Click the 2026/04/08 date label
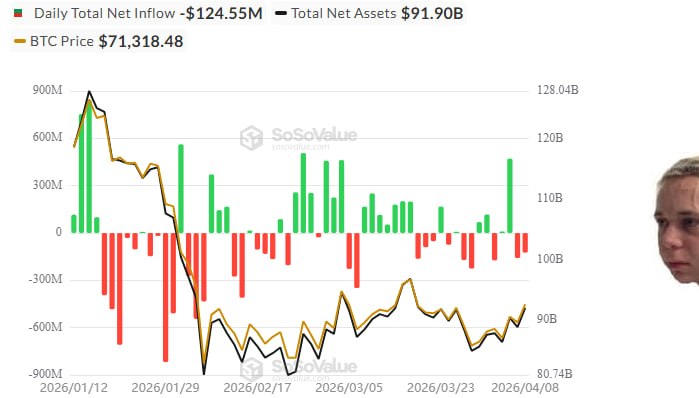 tap(525, 388)
